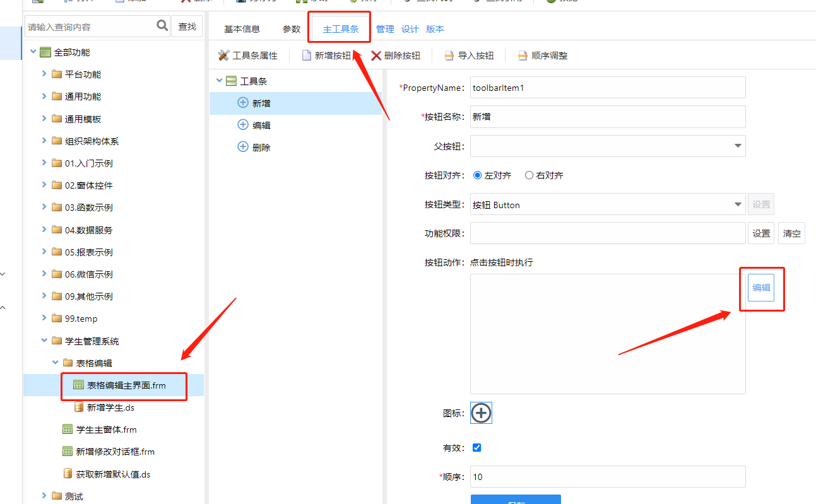This screenshot has height=504, width=816.
Task: Switch to the 管理 tab
Action: pos(385,29)
